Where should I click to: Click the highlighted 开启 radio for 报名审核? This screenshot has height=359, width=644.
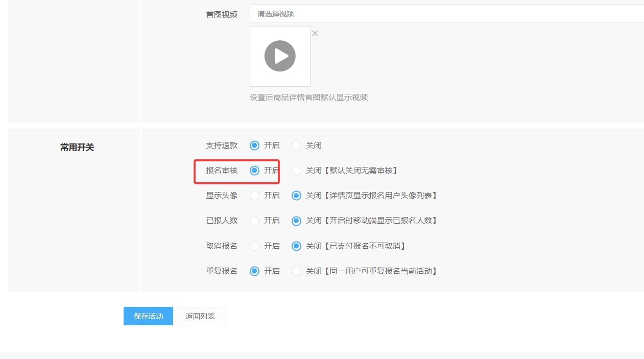254,171
